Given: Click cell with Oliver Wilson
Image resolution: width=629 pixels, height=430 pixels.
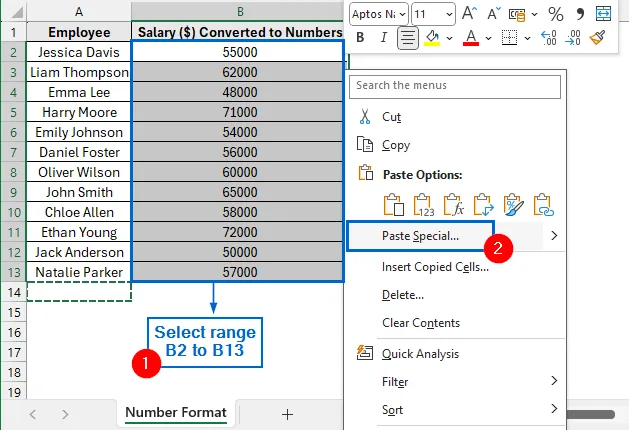Looking at the screenshot, I should [x=79, y=172].
